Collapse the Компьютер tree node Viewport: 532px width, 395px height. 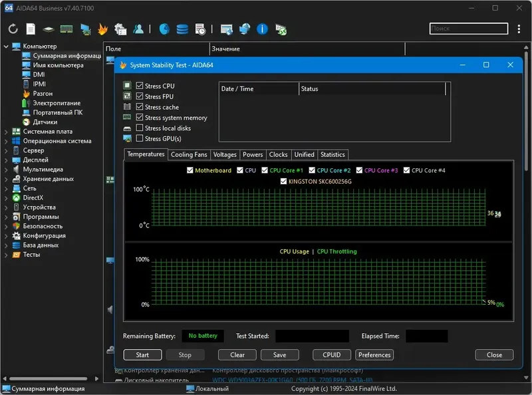point(6,47)
